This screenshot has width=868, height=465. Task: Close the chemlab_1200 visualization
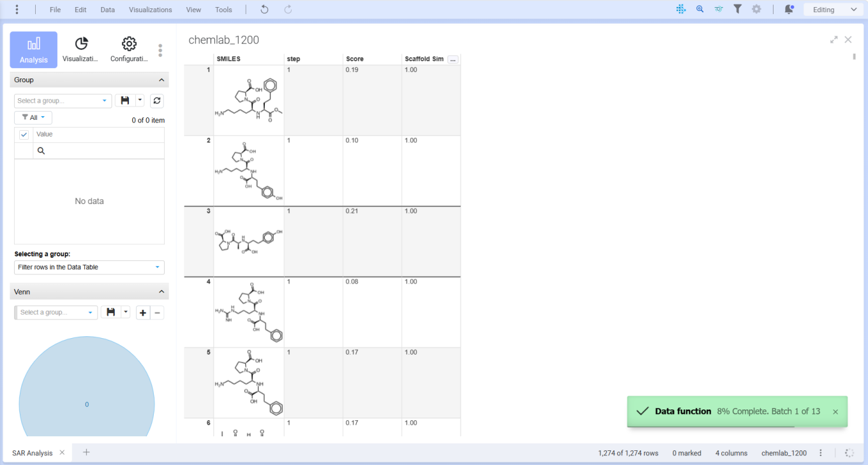point(848,40)
